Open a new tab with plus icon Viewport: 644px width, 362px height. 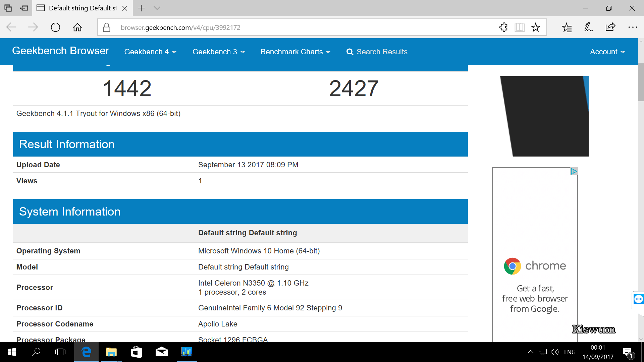tap(141, 8)
